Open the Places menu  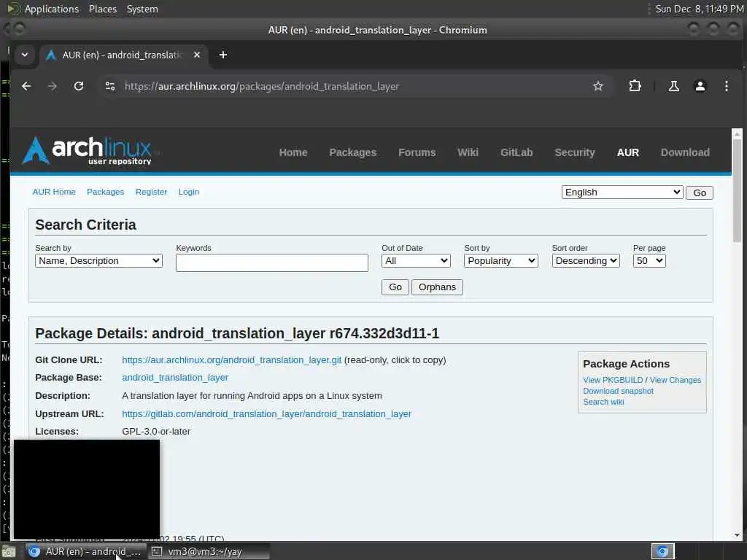102,9
